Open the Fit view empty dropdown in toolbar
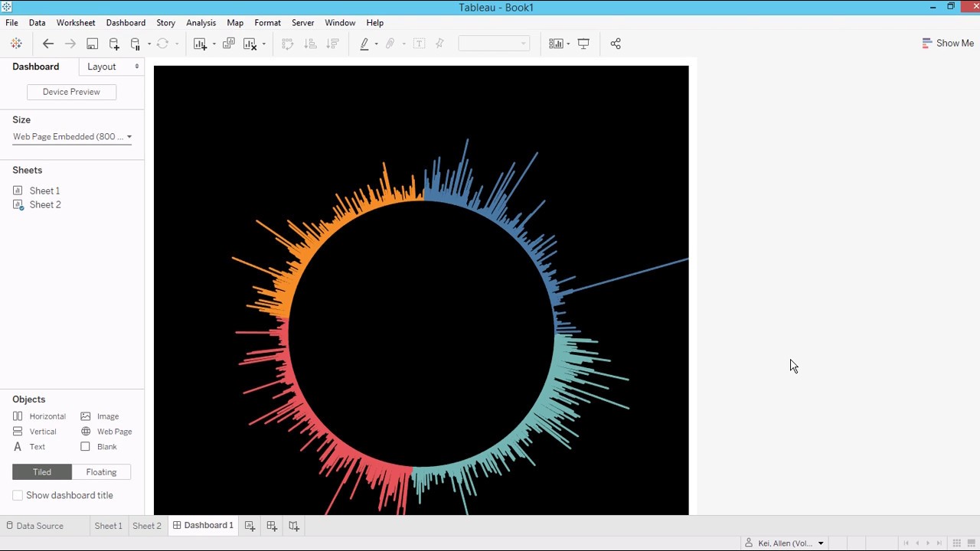This screenshot has height=551, width=980. click(x=494, y=44)
